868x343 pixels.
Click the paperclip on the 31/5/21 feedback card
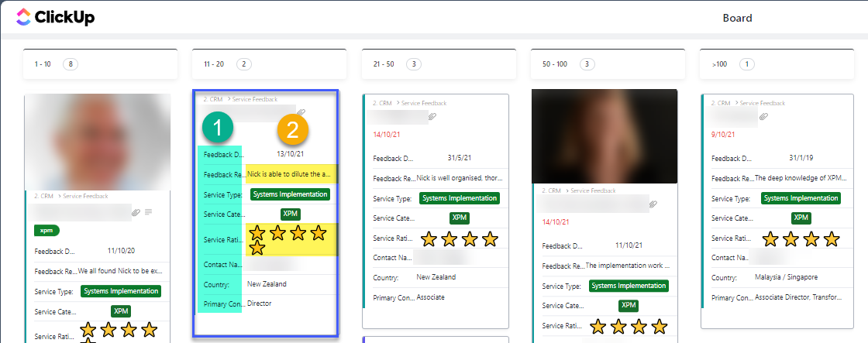tap(433, 116)
